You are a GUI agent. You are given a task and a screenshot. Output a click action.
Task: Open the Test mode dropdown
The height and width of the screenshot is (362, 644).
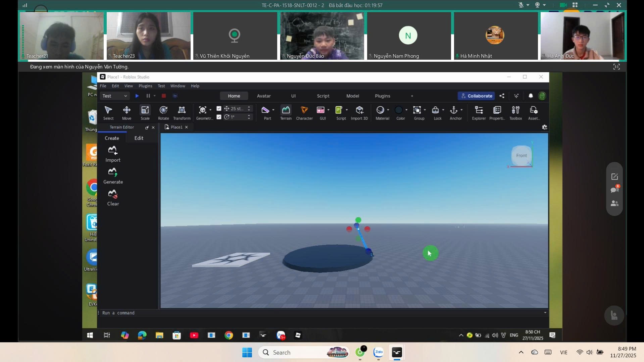[114, 96]
